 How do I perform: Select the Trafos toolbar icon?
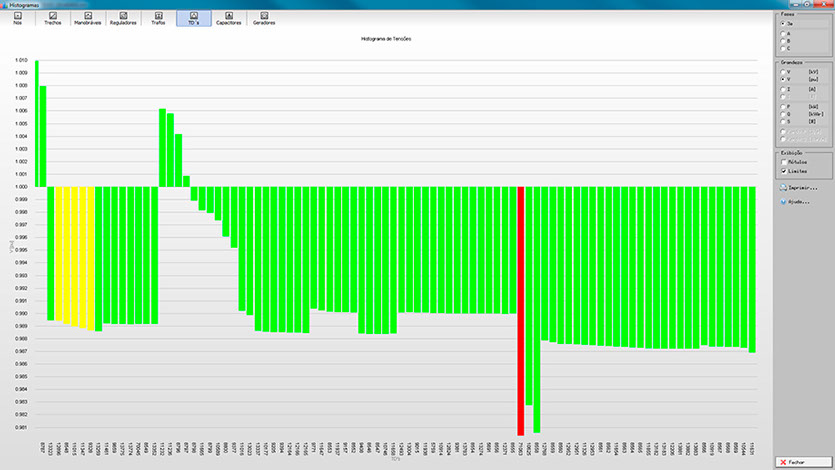tap(158, 18)
